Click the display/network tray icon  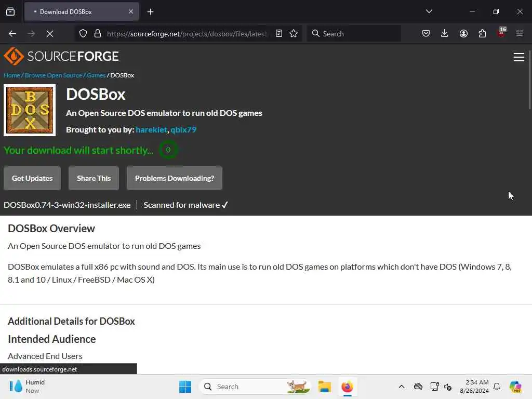click(435, 387)
